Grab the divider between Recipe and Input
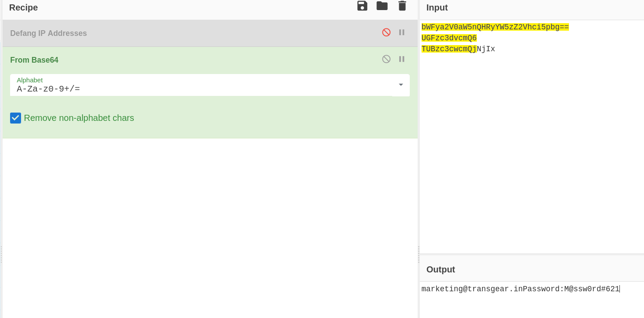Image resolution: width=644 pixels, height=318 pixels. [x=419, y=254]
